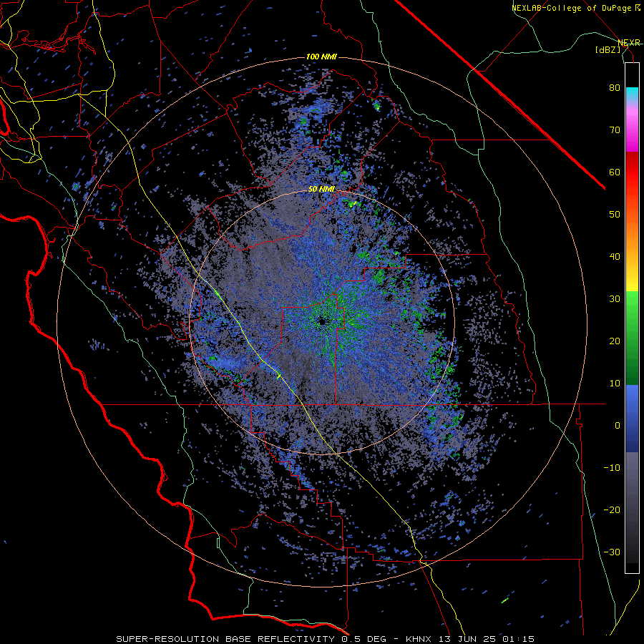Click the cyan top of color bar
The height and width of the screenshot is (644, 644).
coord(632,94)
